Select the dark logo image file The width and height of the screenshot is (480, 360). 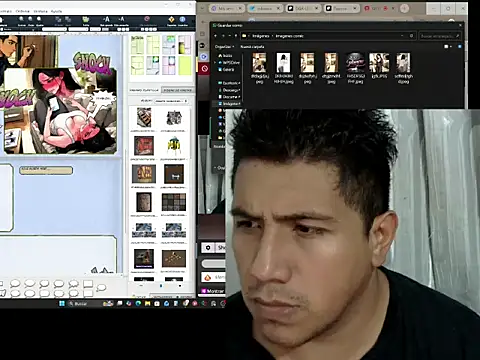click(x=355, y=63)
